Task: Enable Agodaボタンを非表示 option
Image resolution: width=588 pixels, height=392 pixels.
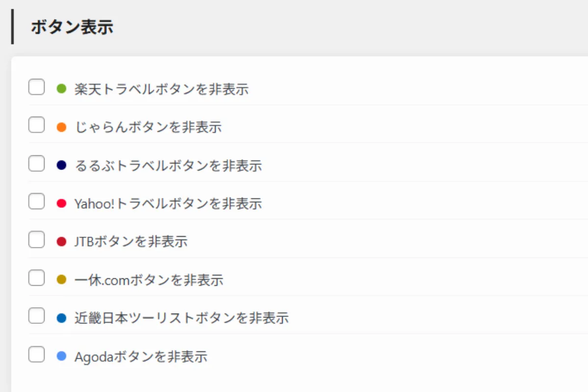Action: 36,354
